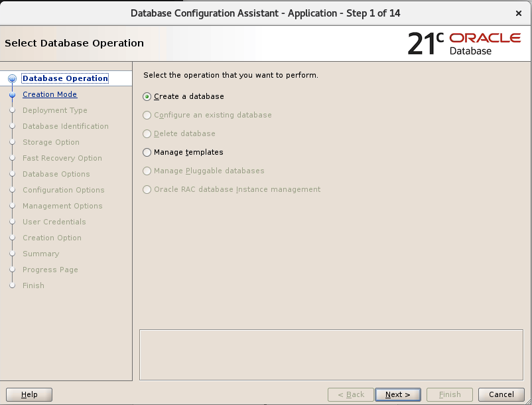Select Fast Recovery Option in the steps list

tap(62, 158)
